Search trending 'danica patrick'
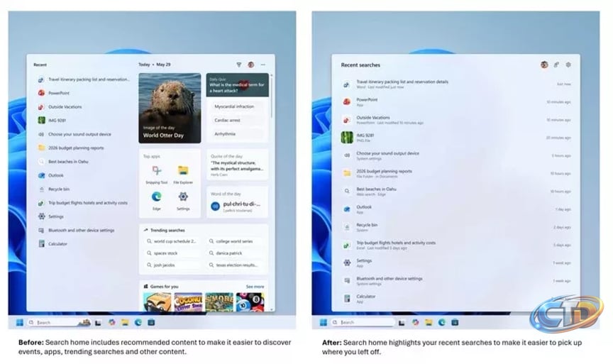Screen dimensions: 613x364 (x=234, y=253)
